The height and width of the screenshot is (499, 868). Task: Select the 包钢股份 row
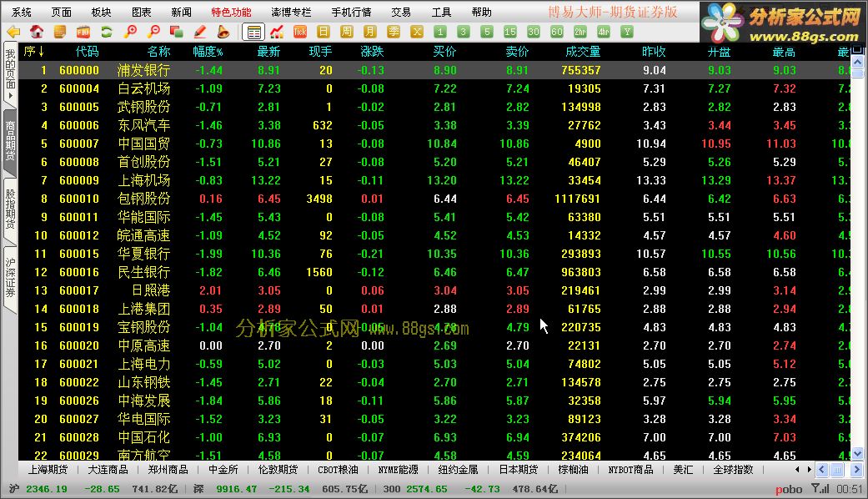click(434, 199)
